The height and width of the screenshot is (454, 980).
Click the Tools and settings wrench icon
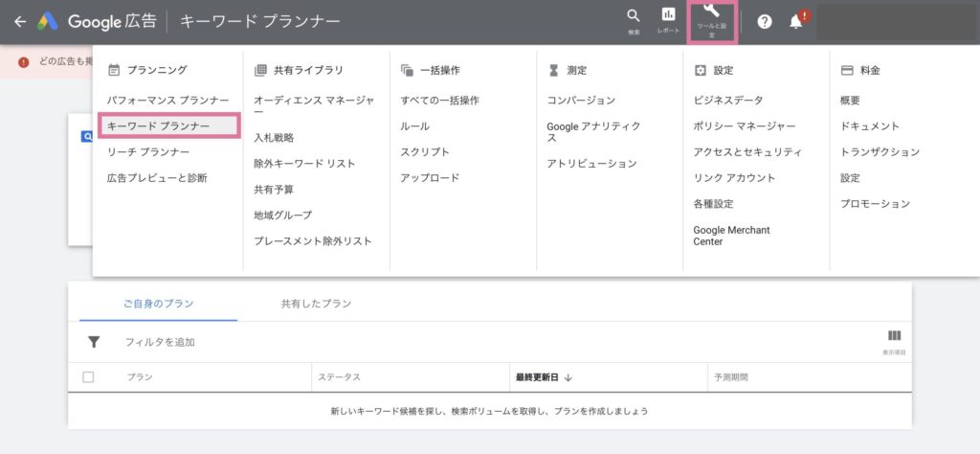[x=711, y=10]
